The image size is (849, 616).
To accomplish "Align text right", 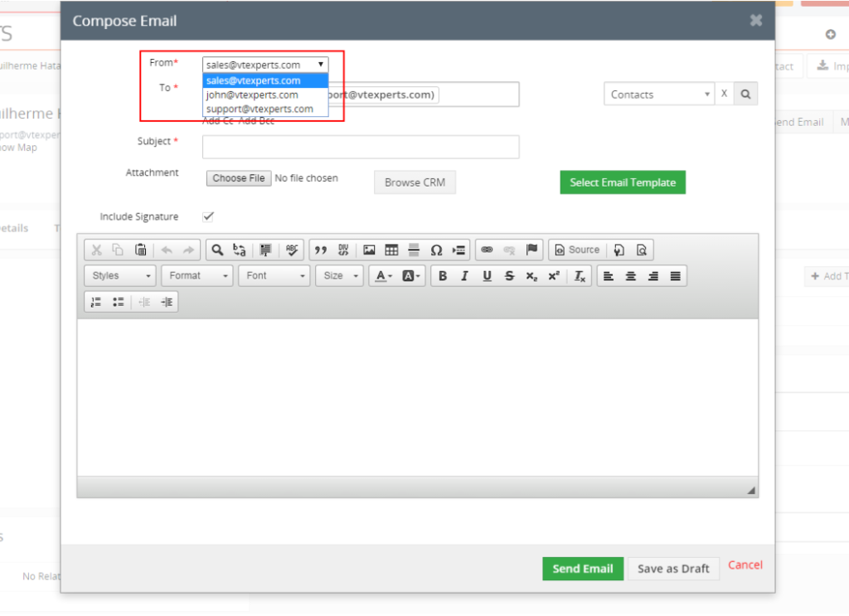I will click(653, 276).
